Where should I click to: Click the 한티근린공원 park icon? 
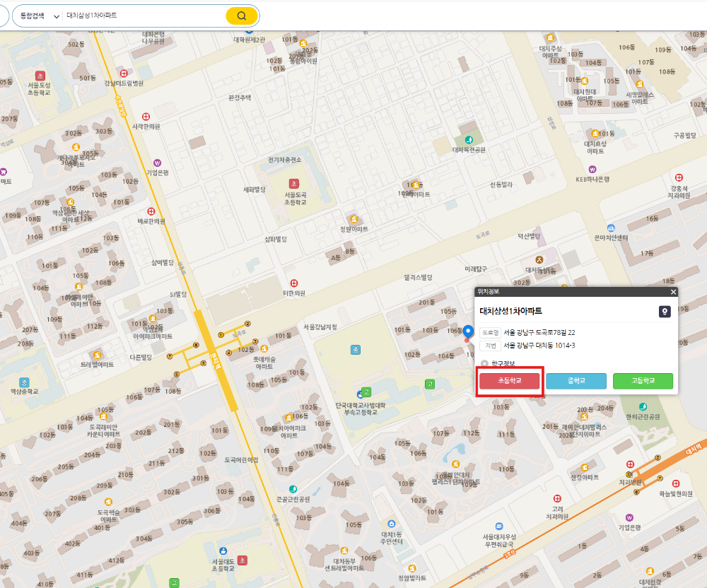[643, 407]
